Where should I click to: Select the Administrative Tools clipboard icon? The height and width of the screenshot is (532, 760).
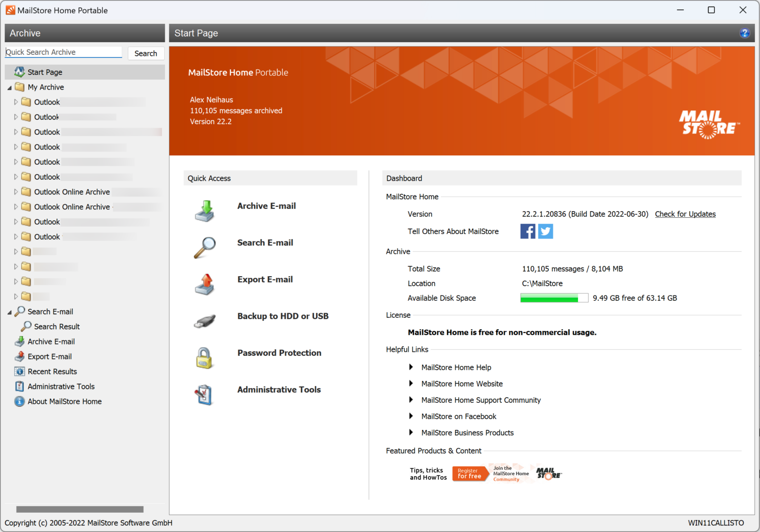coord(204,394)
